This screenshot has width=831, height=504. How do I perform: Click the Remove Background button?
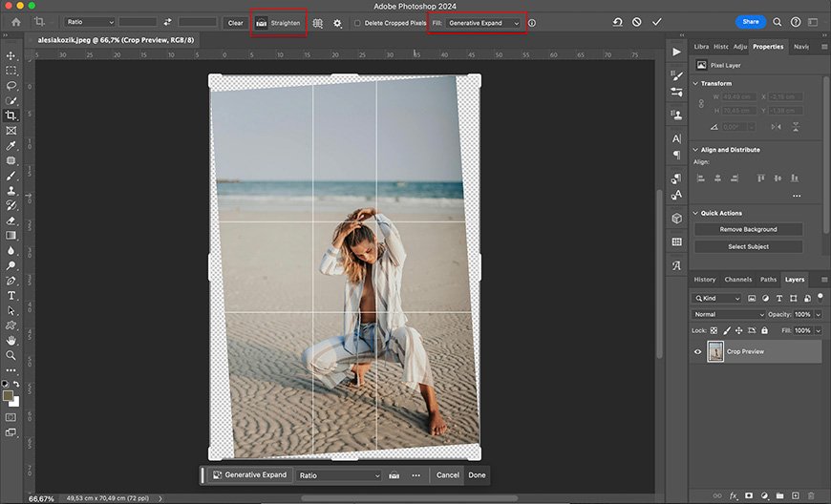[748, 229]
